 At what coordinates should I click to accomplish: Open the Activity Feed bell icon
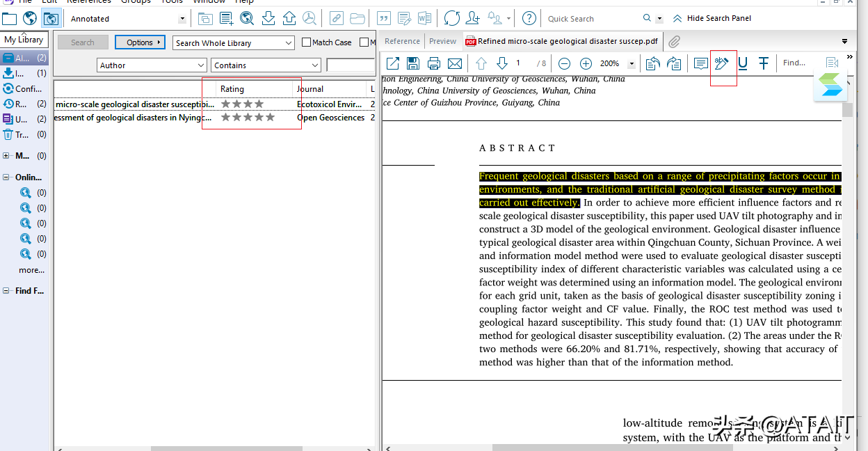(x=495, y=18)
